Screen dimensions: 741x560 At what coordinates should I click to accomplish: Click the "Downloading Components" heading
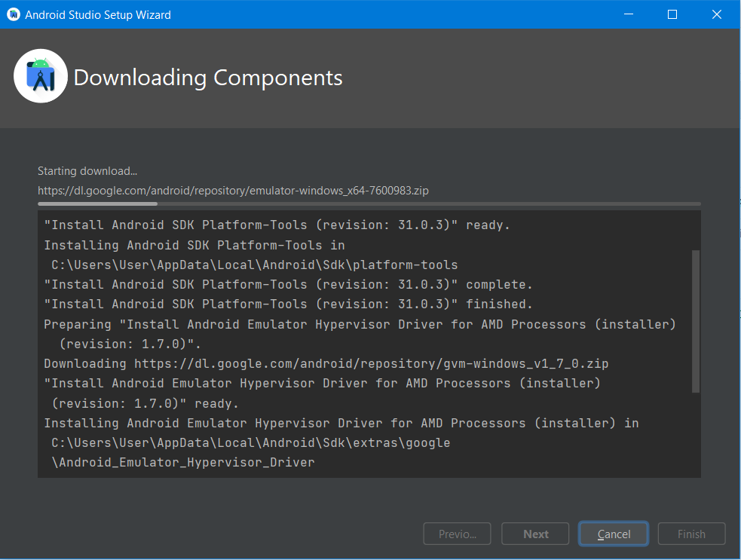click(208, 78)
